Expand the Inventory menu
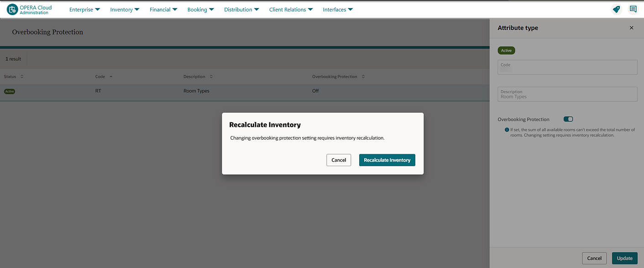Image resolution: width=644 pixels, height=268 pixels. tap(125, 10)
